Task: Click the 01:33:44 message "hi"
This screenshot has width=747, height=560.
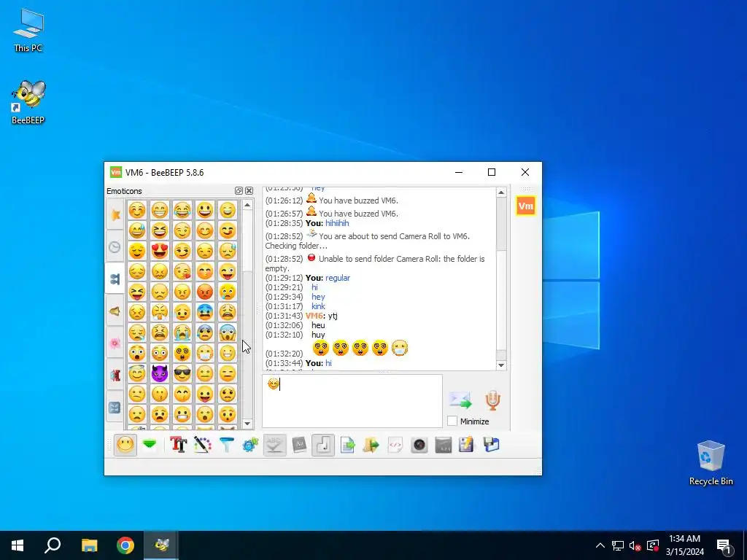Action: coord(328,363)
